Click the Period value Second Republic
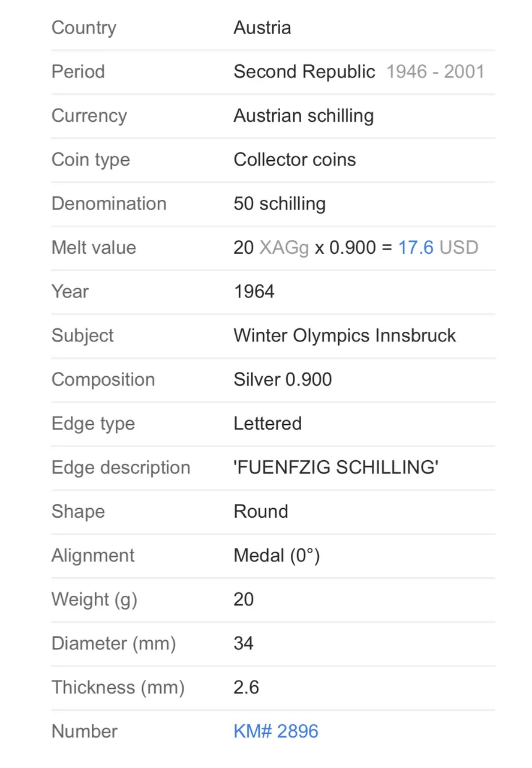 pyautogui.click(x=304, y=72)
